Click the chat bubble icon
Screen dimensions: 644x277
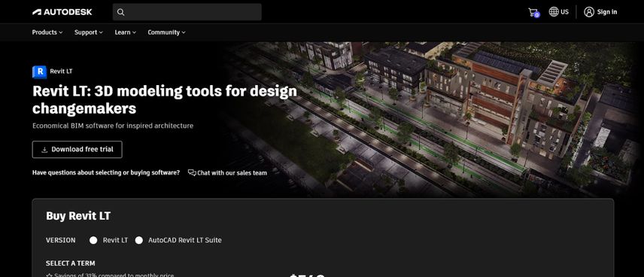(192, 172)
